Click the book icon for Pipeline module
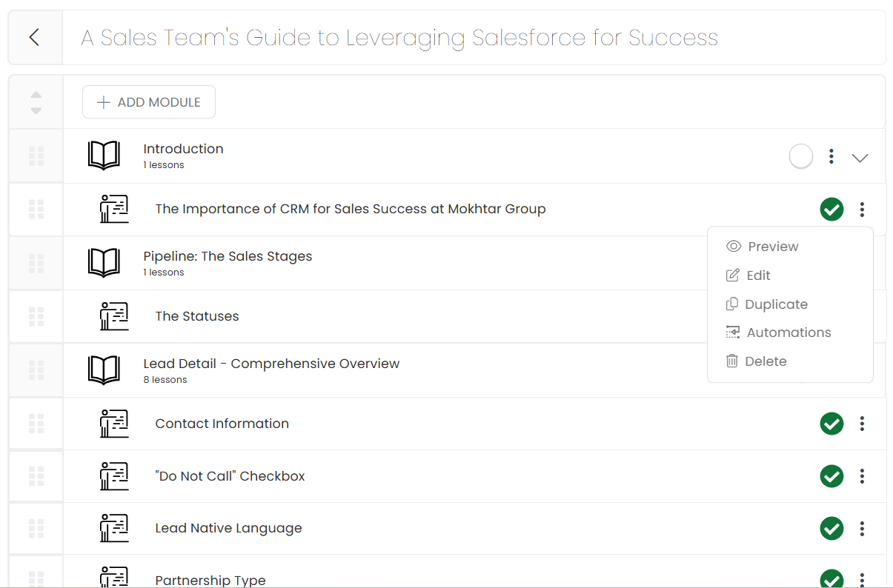Viewport: 893px width, 588px height. point(104,263)
